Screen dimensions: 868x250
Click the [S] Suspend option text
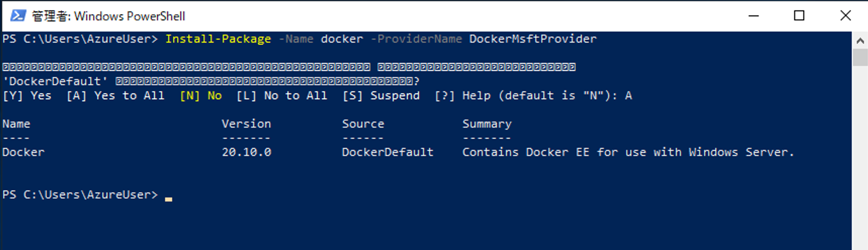coord(381,96)
